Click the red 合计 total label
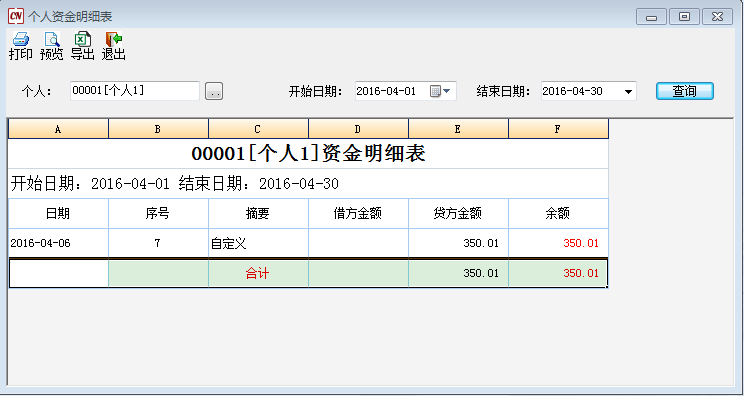 click(x=259, y=273)
